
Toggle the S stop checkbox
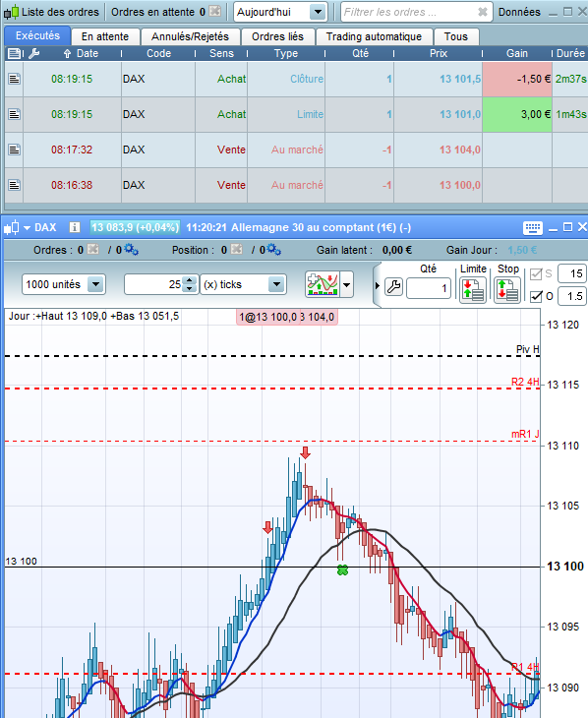point(535,274)
